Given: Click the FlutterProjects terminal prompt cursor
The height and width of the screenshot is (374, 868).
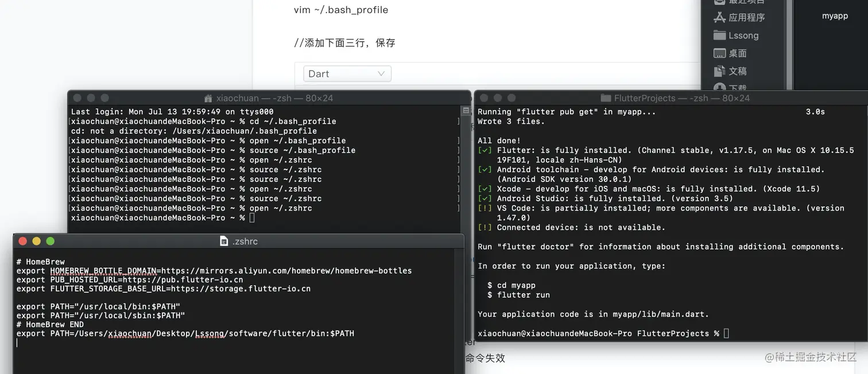Looking at the screenshot, I should [726, 333].
